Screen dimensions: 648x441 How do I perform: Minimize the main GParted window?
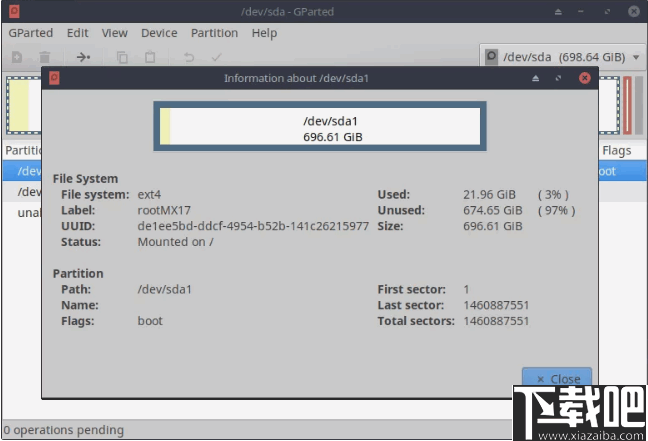[581, 12]
